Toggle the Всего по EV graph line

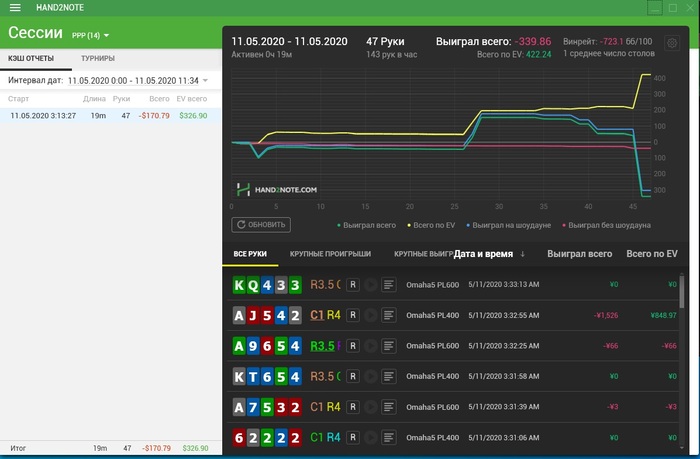431,225
